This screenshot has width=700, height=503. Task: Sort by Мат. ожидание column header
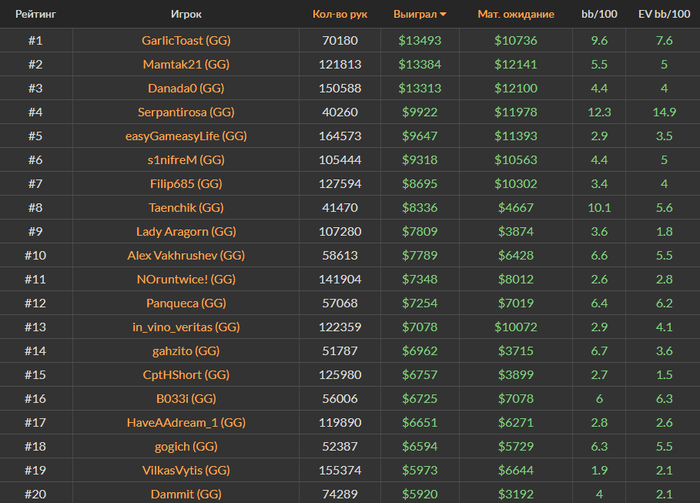tap(516, 14)
